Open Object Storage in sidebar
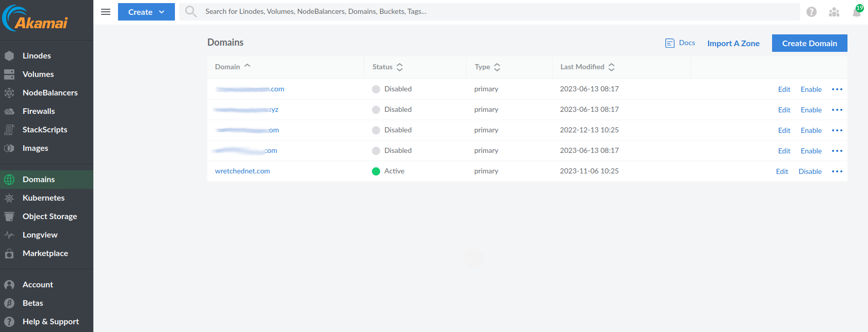The image size is (868, 332). (49, 217)
